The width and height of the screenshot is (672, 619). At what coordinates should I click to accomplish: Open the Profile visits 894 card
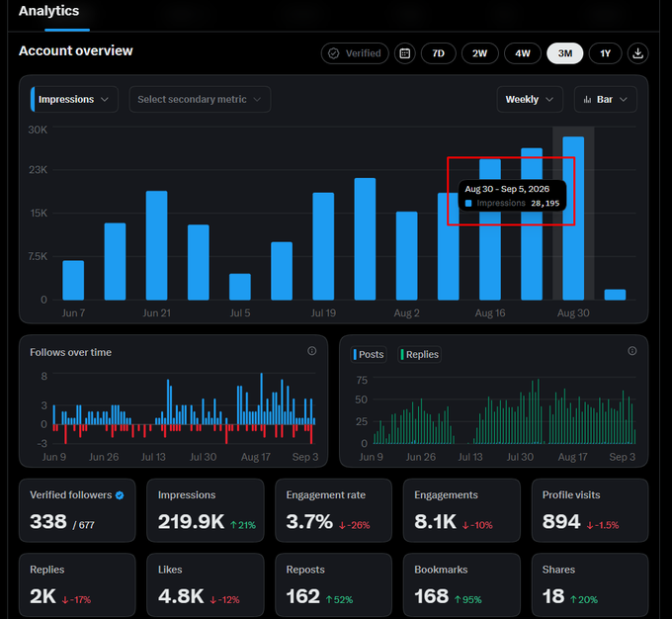[590, 510]
